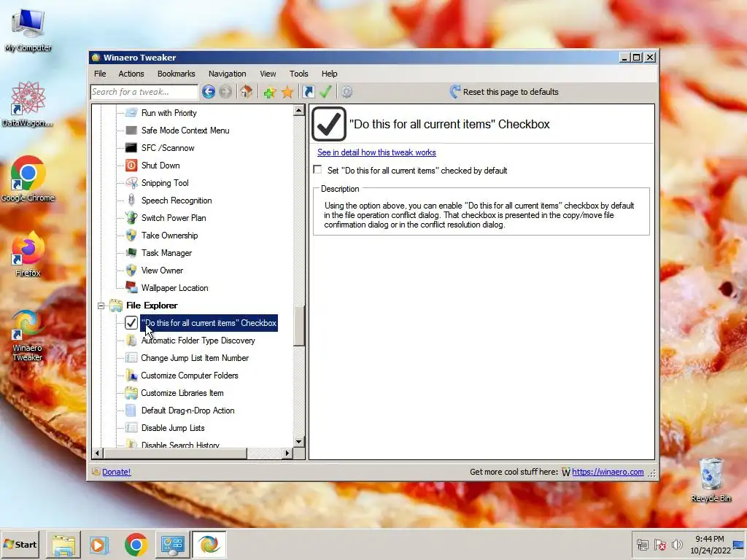
Task: Open the Donate! link
Action: click(x=116, y=472)
